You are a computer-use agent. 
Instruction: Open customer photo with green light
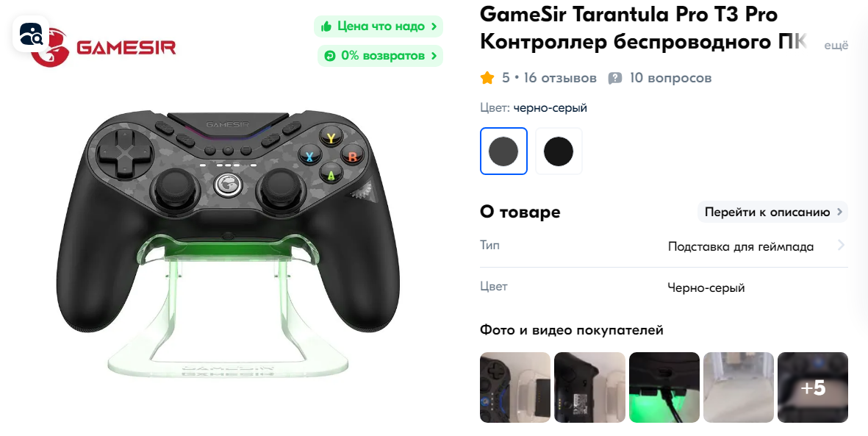[664, 387]
